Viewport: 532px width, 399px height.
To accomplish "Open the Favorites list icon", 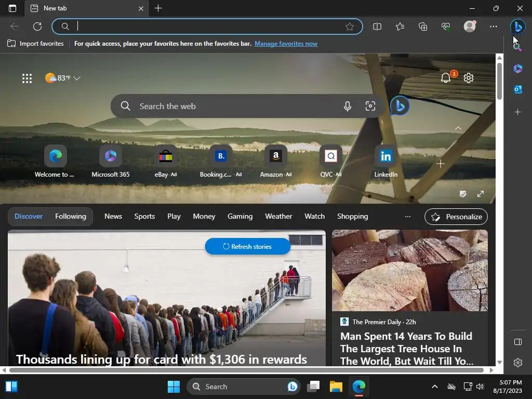I will 400,26.
